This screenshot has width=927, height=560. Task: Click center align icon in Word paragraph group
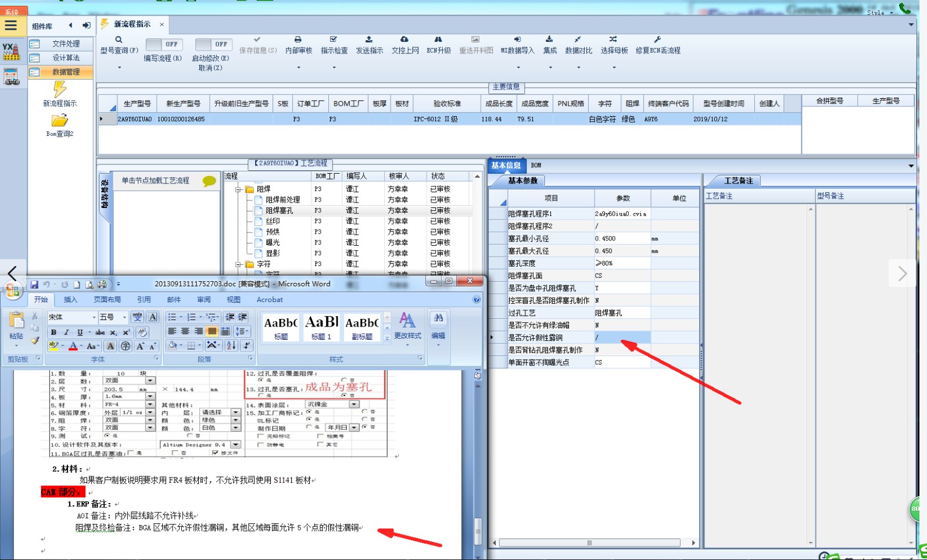pyautogui.click(x=185, y=331)
